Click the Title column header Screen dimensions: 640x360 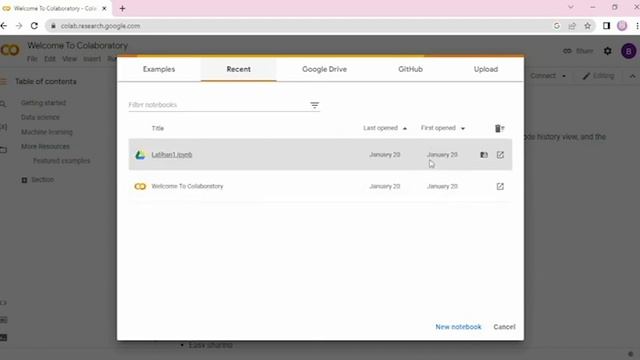158,128
